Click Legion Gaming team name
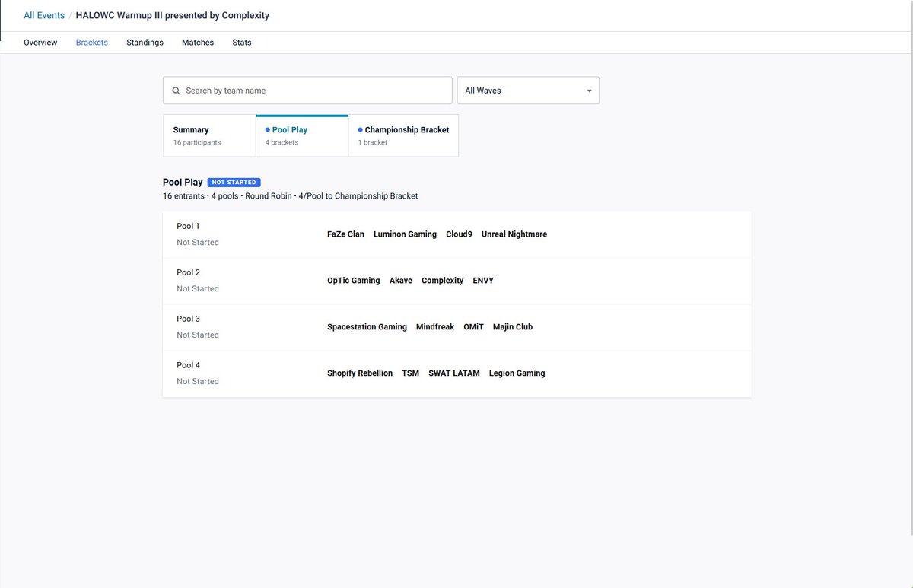 coord(517,373)
